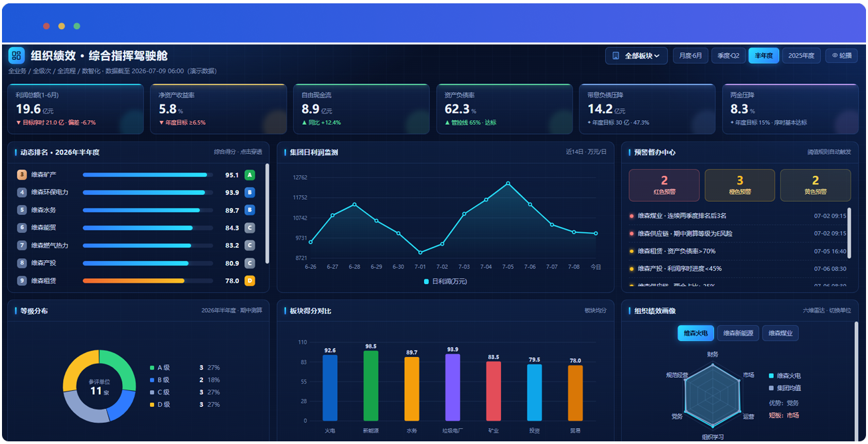Open the 利润总额(1-6月) KPI card
This screenshot has height=444, width=868.
click(76, 110)
